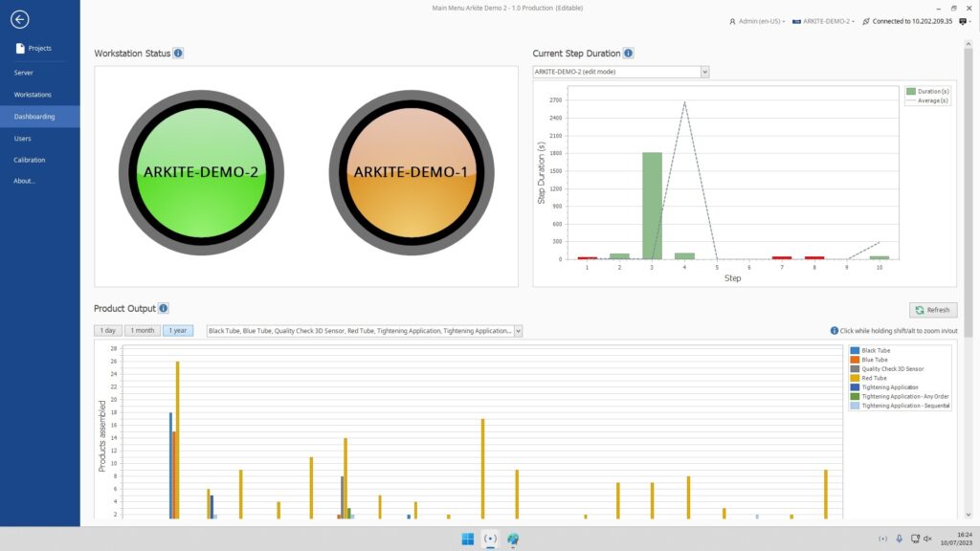Click the Product Output info icon
The width and height of the screenshot is (980, 551).
164,308
